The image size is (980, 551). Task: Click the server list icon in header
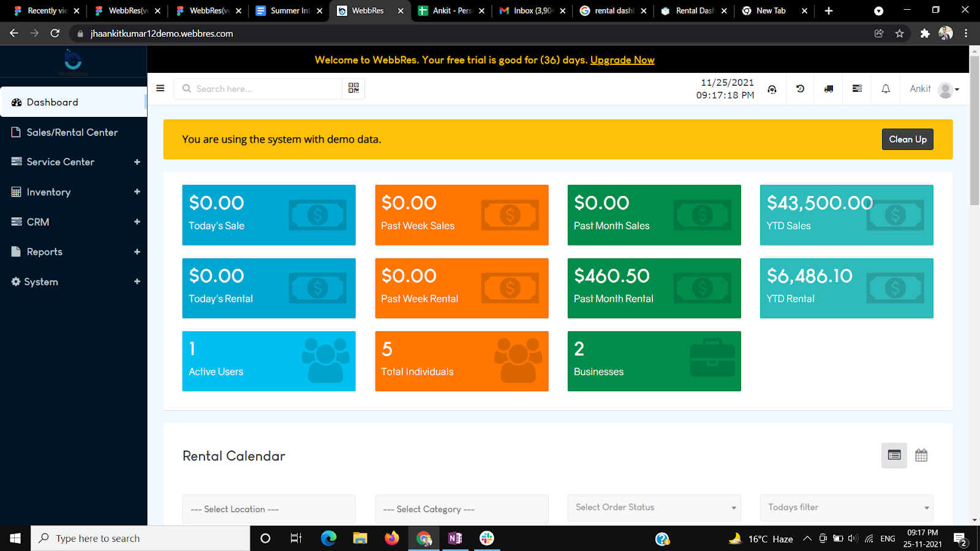pyautogui.click(x=857, y=89)
